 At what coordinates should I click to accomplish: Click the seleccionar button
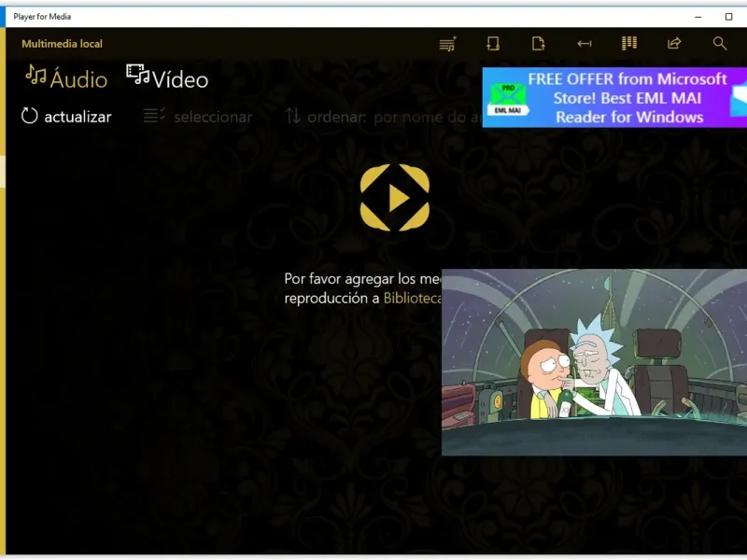198,116
